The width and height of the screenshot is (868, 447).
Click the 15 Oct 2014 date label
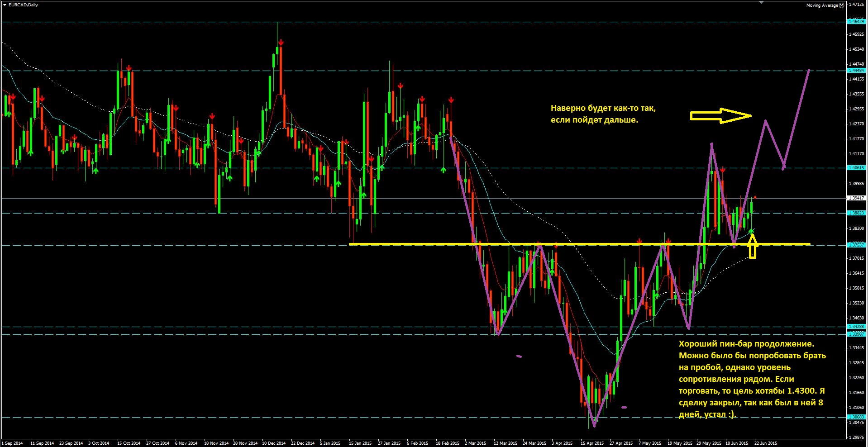click(x=129, y=443)
